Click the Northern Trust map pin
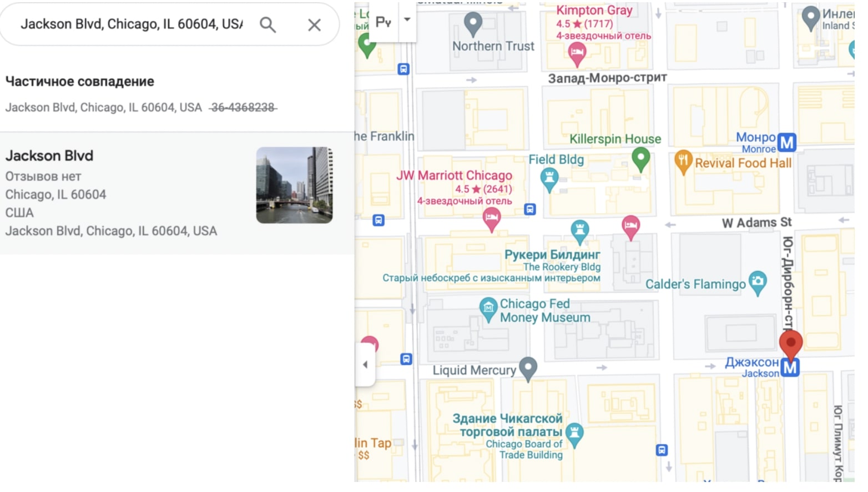Image resolution: width=868 pixels, height=492 pixels. coord(473,24)
